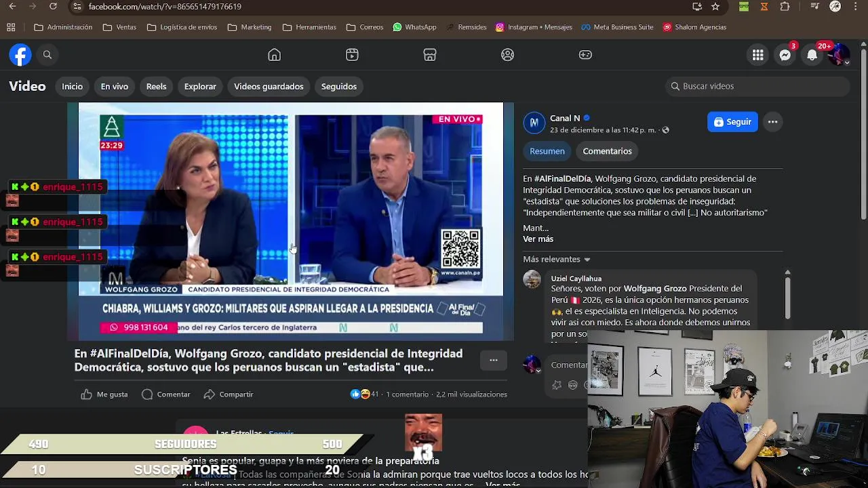Select the En vivo tab
This screenshot has width=868, height=488.
point(115,86)
